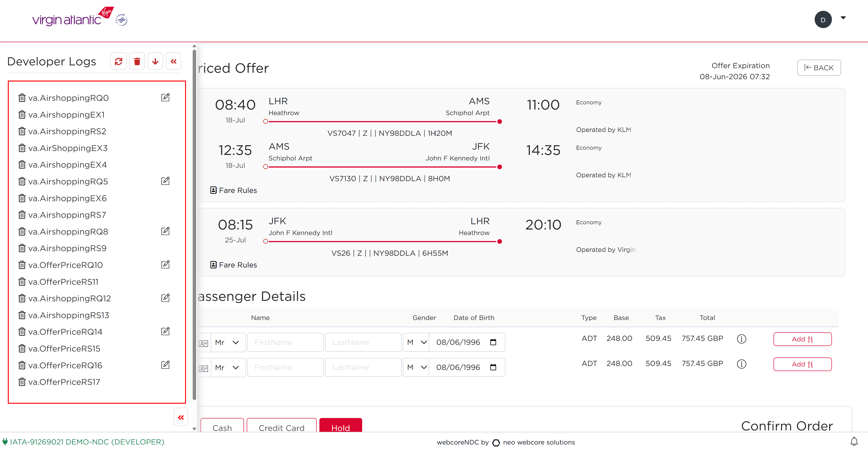Trash the va.AirshoppingRS2 log entry

[22, 131]
